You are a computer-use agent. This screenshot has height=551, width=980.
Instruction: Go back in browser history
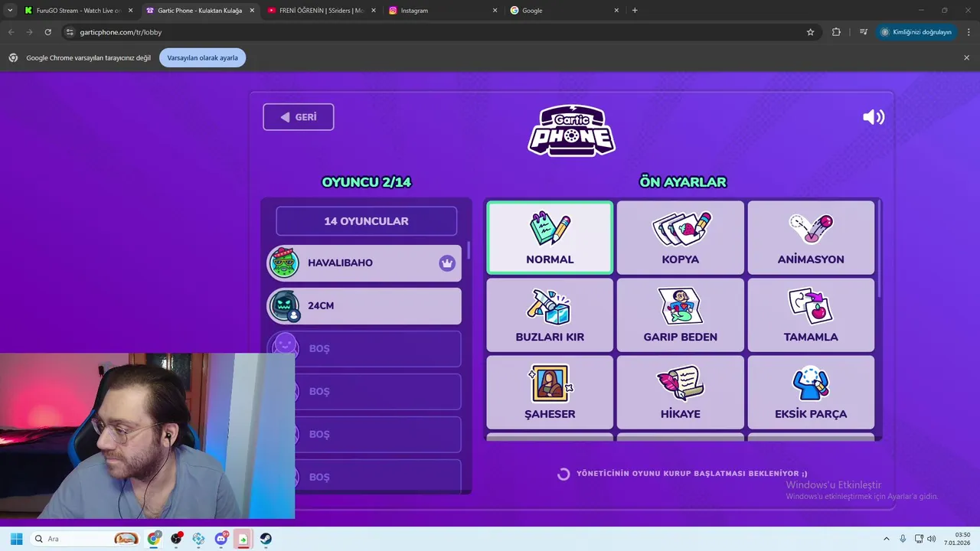[11, 32]
